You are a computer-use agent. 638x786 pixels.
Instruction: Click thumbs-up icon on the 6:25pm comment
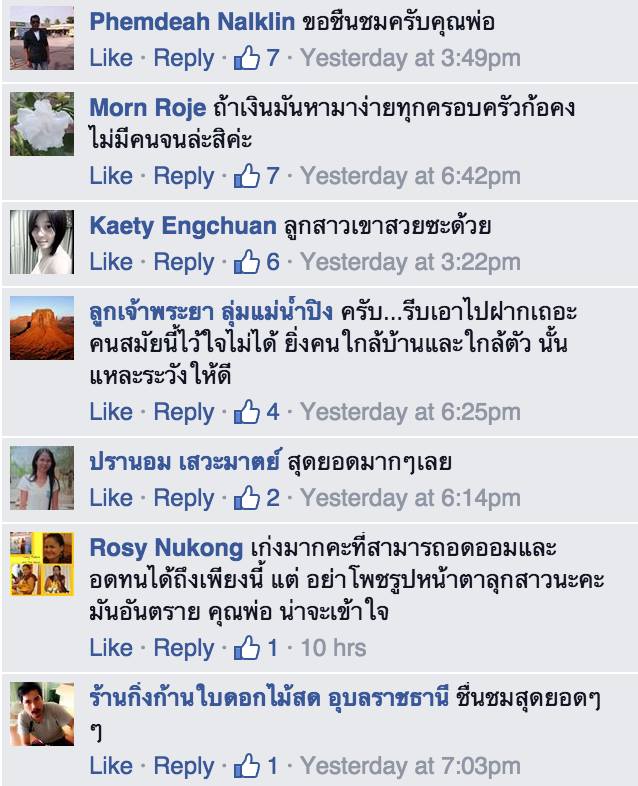click(x=247, y=412)
